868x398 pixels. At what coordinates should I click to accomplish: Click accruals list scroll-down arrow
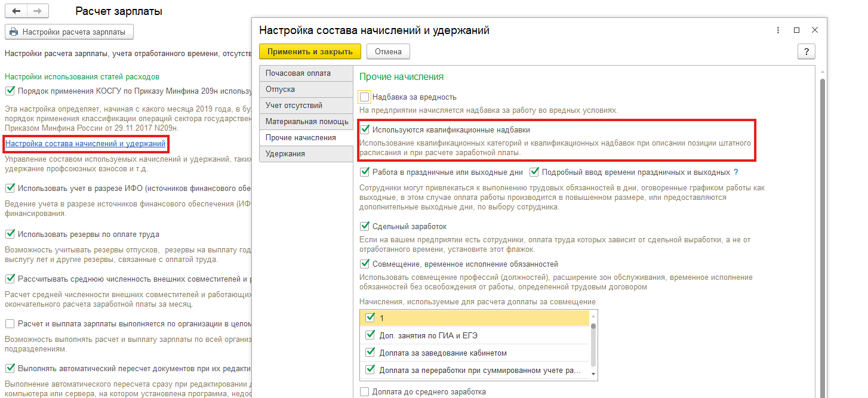click(x=593, y=375)
